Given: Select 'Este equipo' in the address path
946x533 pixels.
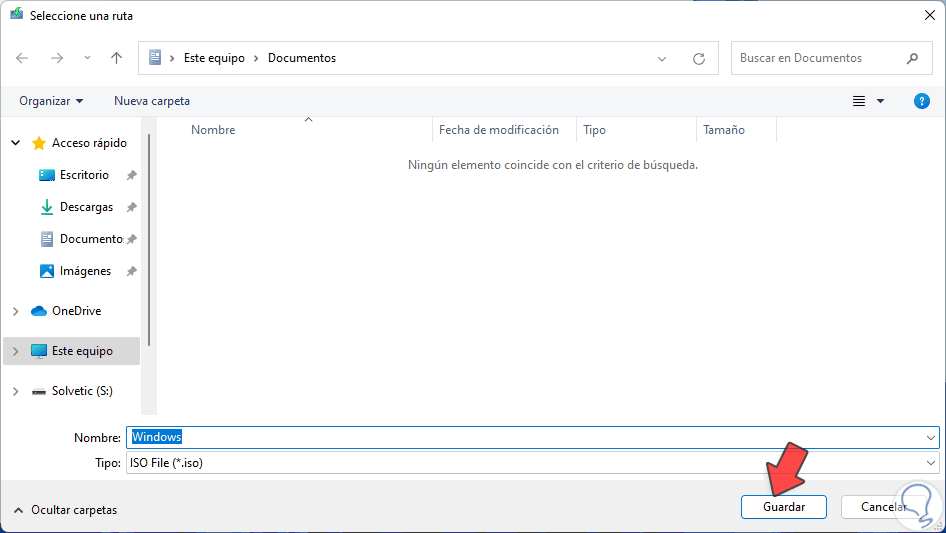Looking at the screenshot, I should (x=214, y=58).
